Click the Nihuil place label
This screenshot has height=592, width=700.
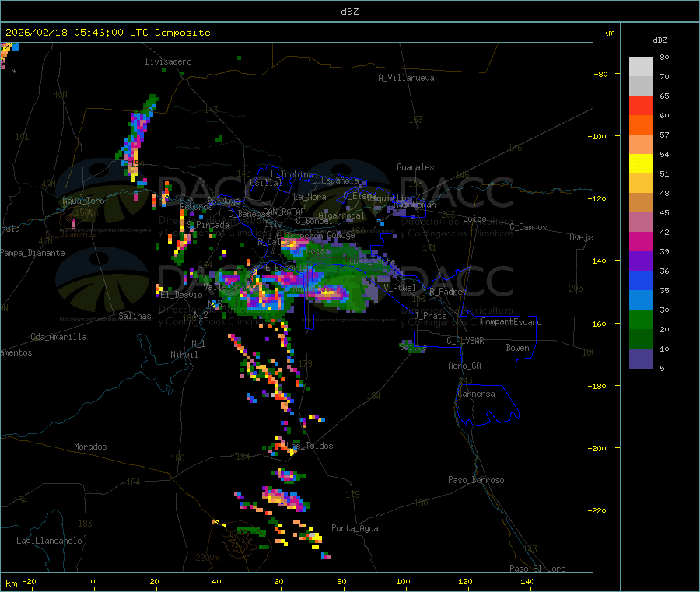[x=184, y=355]
